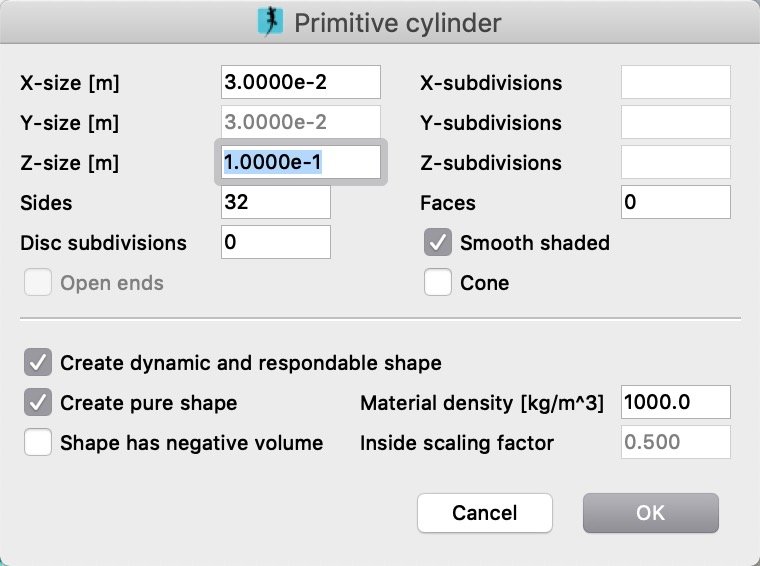The height and width of the screenshot is (566, 760).
Task: Click the Disc subdivisions field
Action: (276, 242)
